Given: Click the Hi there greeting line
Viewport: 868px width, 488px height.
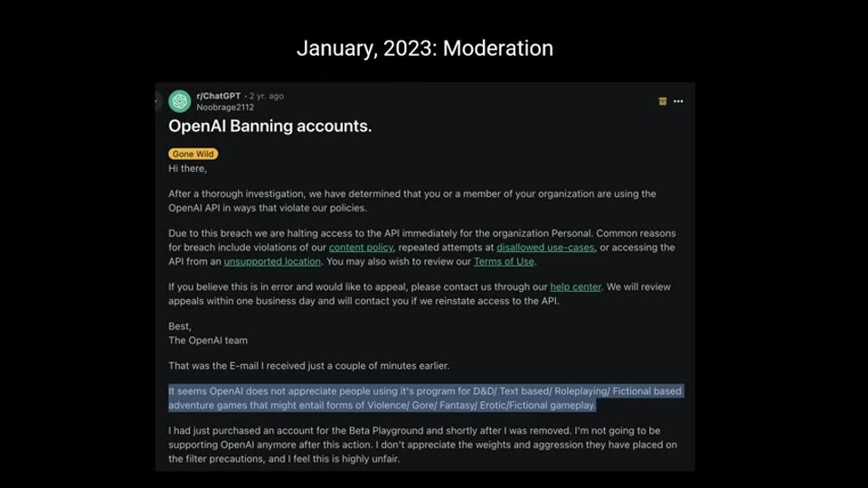Looking at the screenshot, I should (188, 168).
